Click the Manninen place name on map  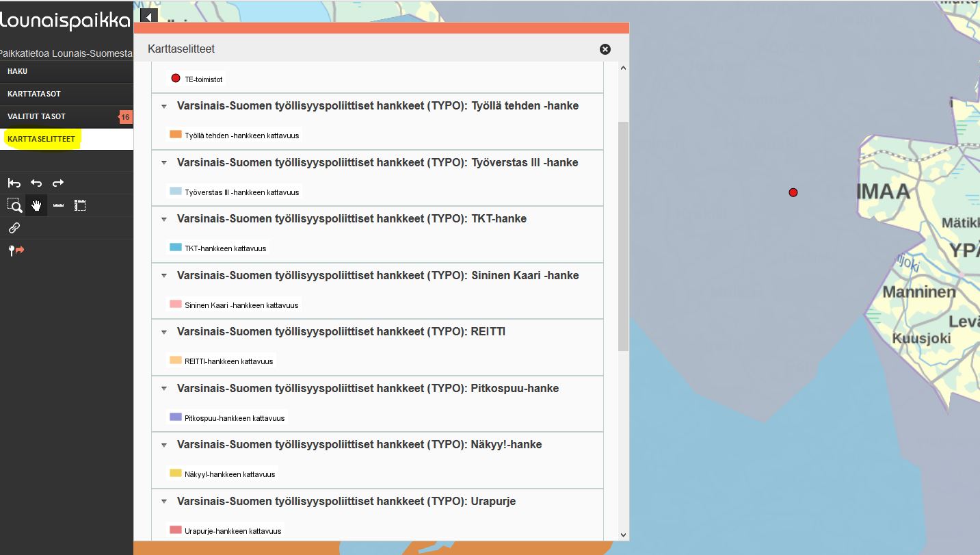[919, 292]
